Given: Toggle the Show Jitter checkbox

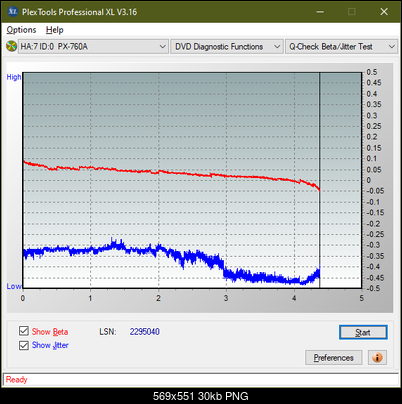Looking at the screenshot, I should pos(24,345).
